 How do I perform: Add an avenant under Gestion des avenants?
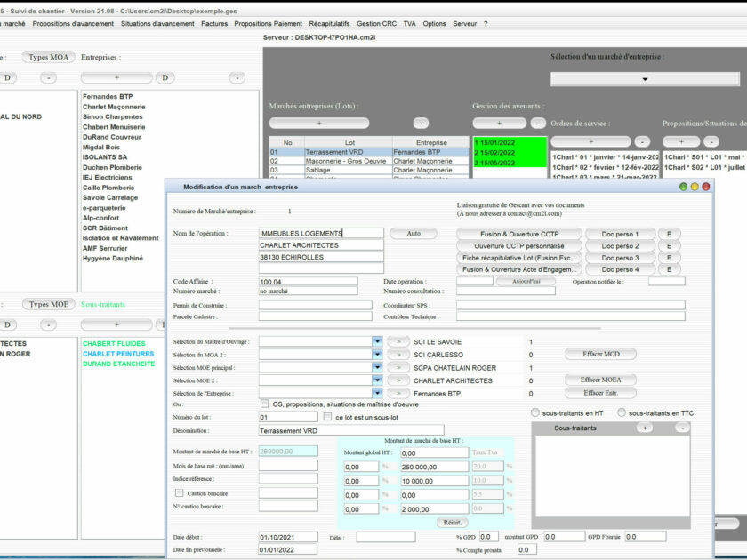pyautogui.click(x=499, y=123)
